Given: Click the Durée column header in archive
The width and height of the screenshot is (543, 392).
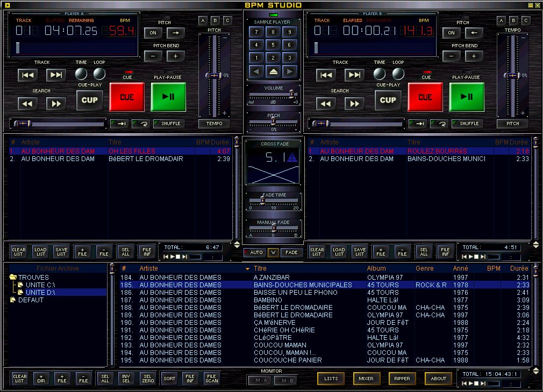Looking at the screenshot, I should pos(519,268).
